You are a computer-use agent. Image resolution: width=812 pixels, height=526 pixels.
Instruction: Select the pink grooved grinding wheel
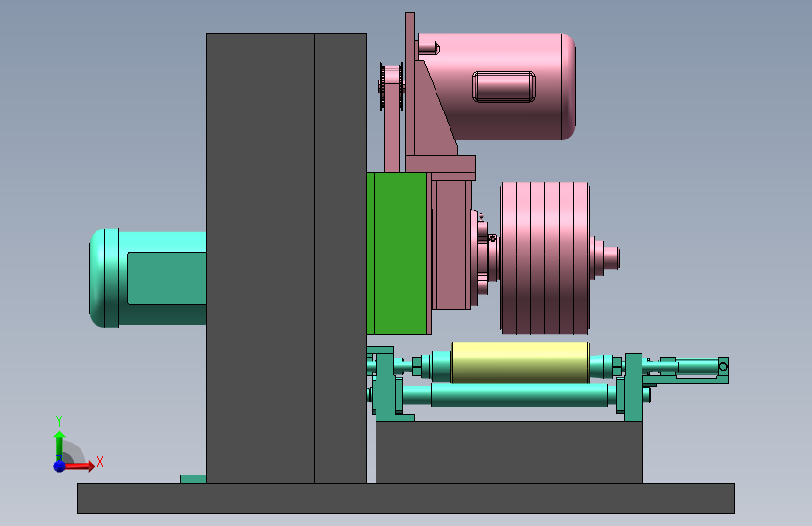(x=545, y=257)
